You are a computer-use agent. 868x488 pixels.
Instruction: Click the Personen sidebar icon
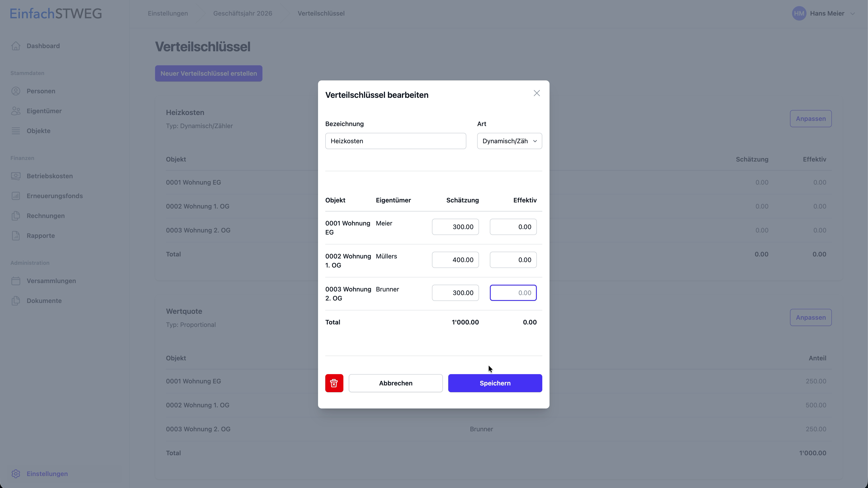click(16, 91)
